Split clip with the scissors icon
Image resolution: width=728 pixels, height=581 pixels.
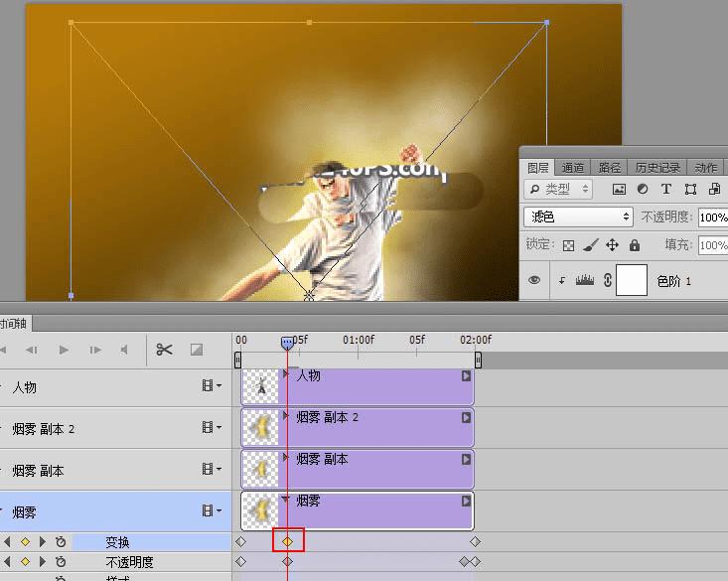click(164, 350)
